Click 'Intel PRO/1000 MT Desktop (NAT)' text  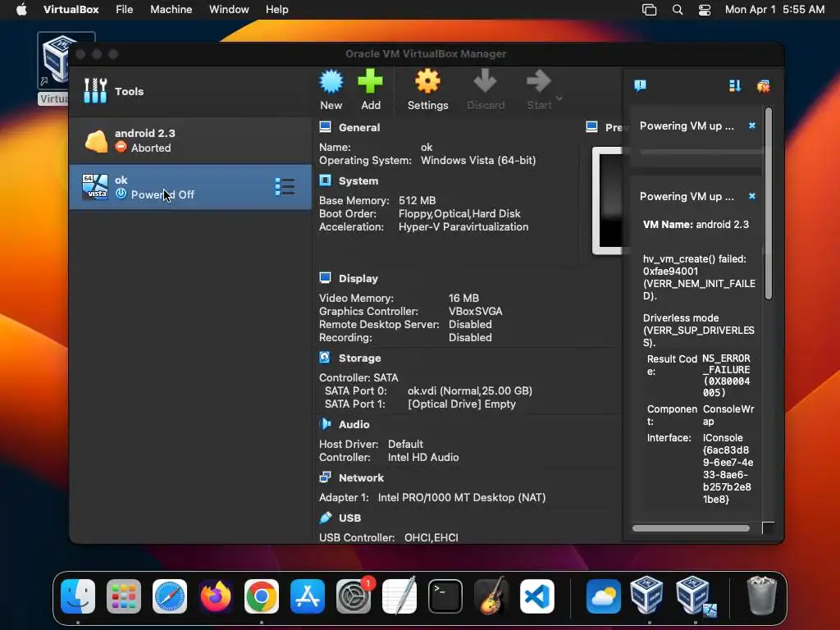click(462, 498)
